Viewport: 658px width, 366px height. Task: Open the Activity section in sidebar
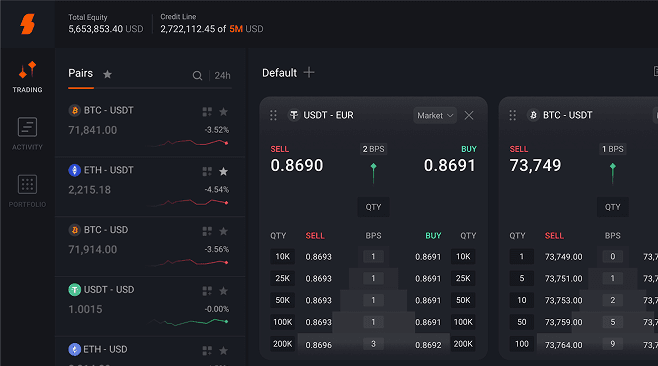point(27,134)
